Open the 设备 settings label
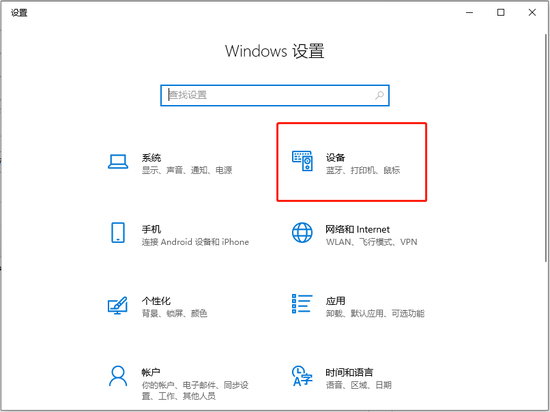Image resolution: width=550 pixels, height=412 pixels. [x=335, y=158]
